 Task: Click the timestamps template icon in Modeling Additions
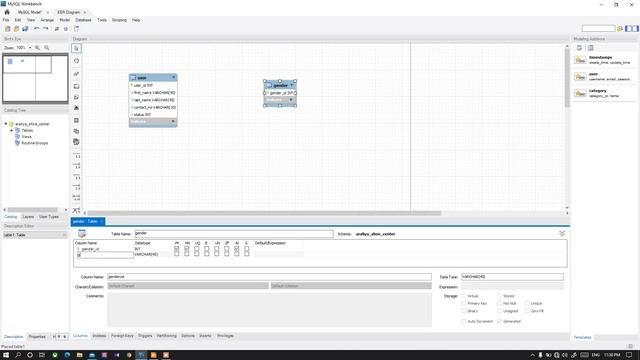[x=580, y=60]
